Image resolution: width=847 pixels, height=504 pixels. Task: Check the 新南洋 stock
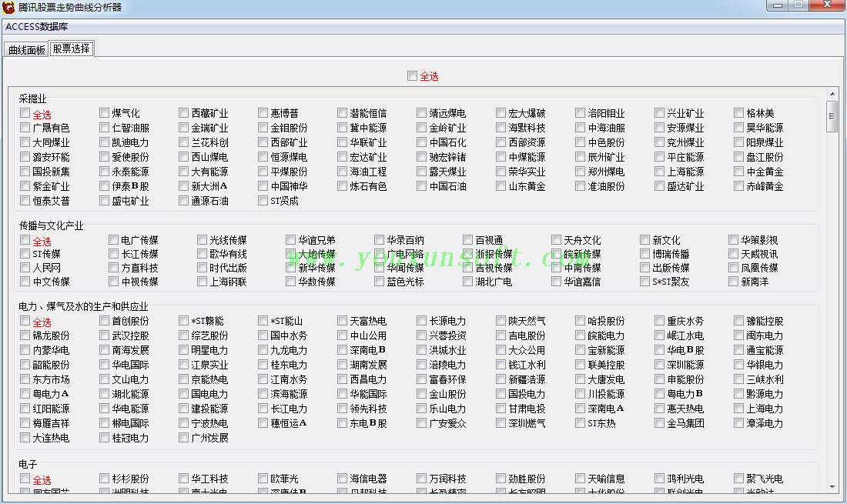coord(734,282)
